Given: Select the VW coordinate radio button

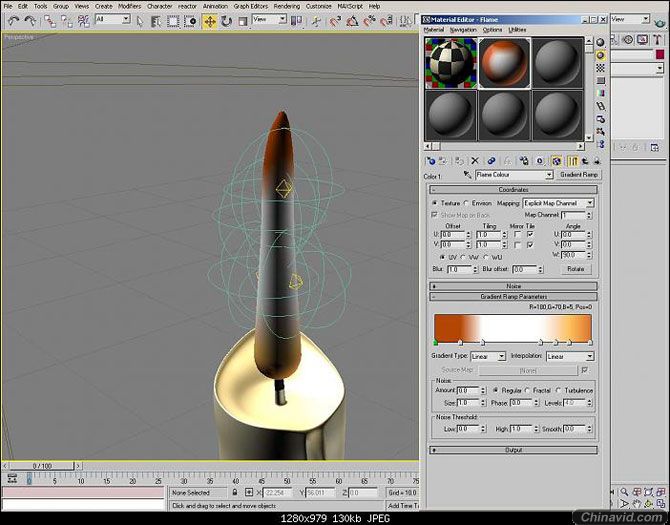Looking at the screenshot, I should (463, 258).
